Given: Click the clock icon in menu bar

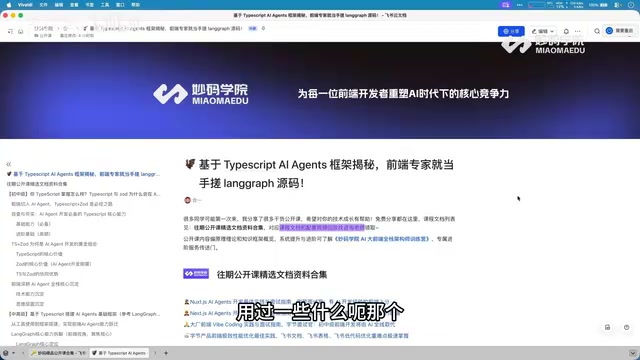Looking at the screenshot, I should click(x=631, y=5).
